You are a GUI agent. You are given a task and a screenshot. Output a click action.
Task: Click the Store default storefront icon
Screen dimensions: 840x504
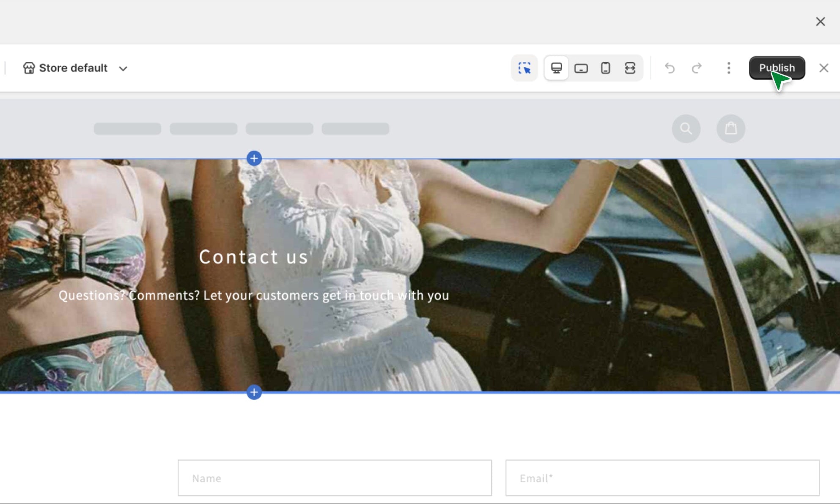[29, 68]
